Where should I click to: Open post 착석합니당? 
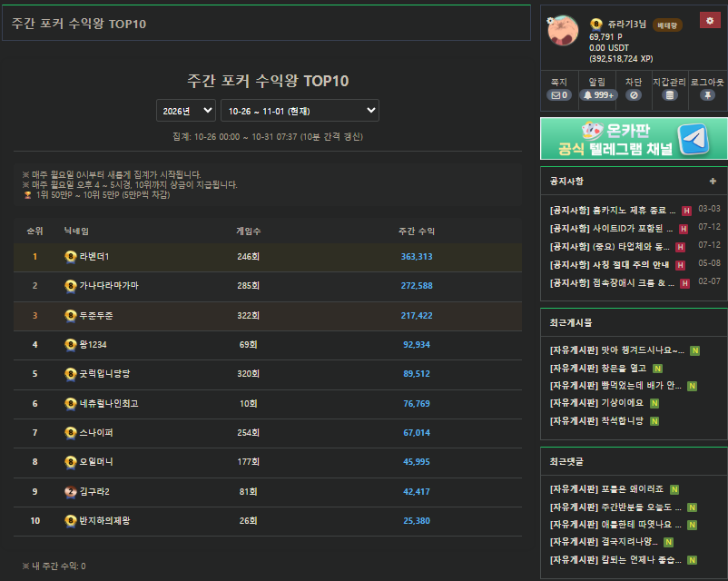click(596, 421)
